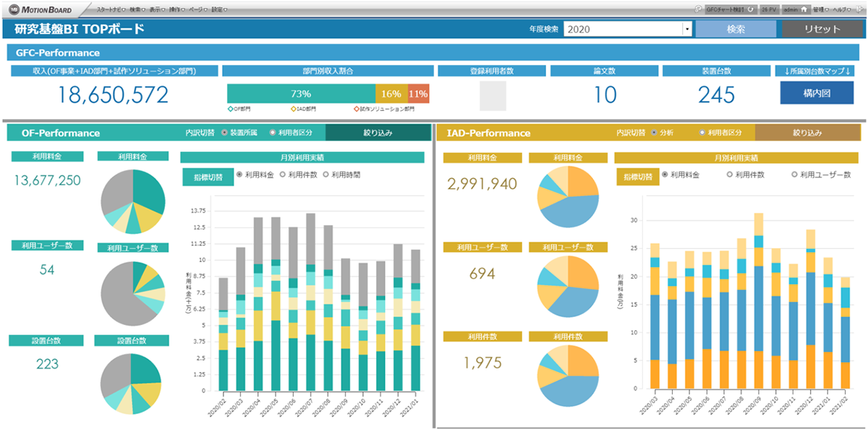This screenshot has width=868, height=430.
Task: Click the OF部門 legend diamond
Action: [x=230, y=109]
